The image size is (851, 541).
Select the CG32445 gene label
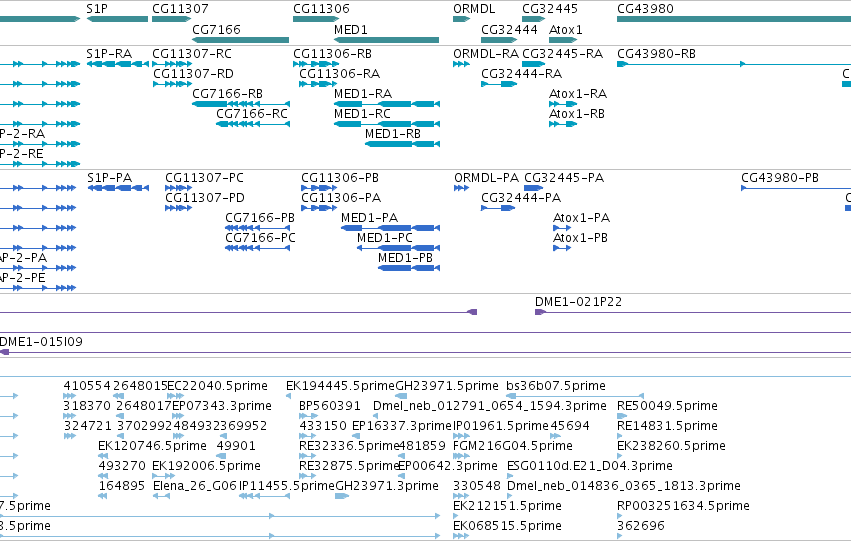point(550,9)
